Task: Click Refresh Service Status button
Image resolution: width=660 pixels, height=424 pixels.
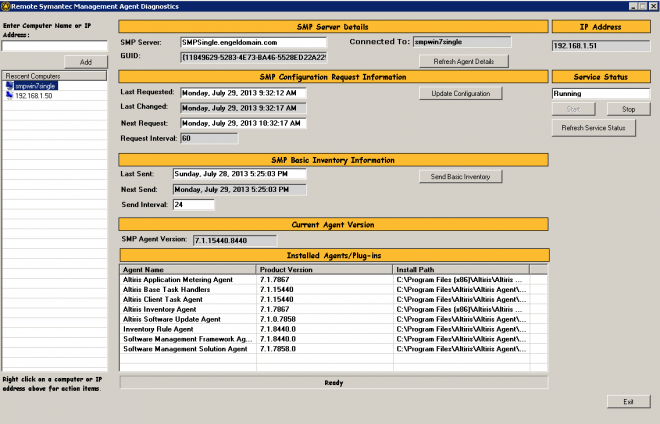Action: [593, 128]
